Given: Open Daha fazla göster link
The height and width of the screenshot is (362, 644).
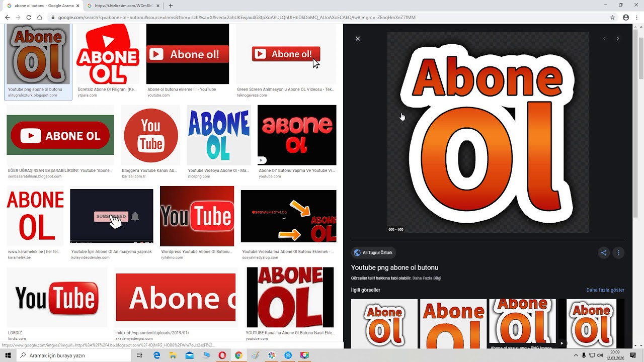Looking at the screenshot, I should pos(605,290).
